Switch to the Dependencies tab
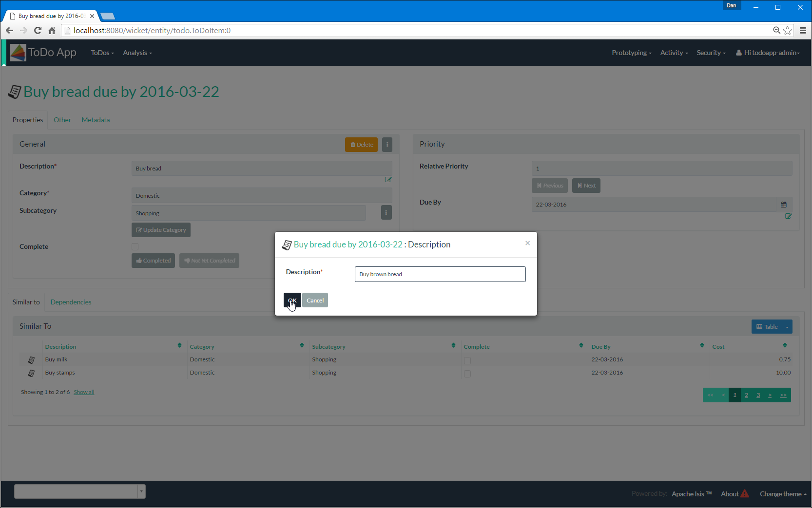 (x=71, y=302)
